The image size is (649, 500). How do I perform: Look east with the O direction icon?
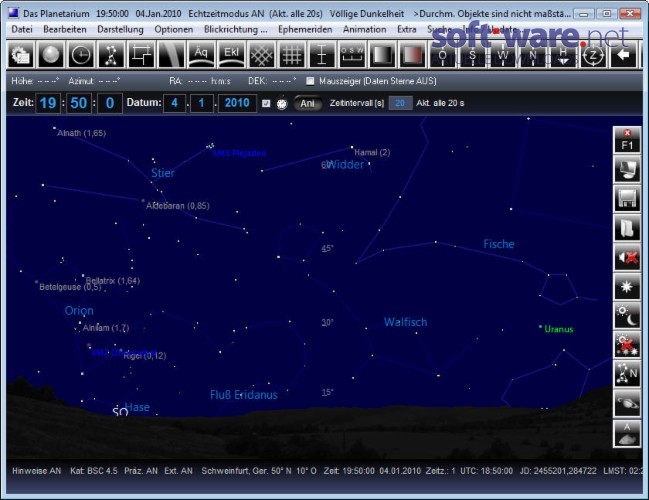(x=442, y=55)
